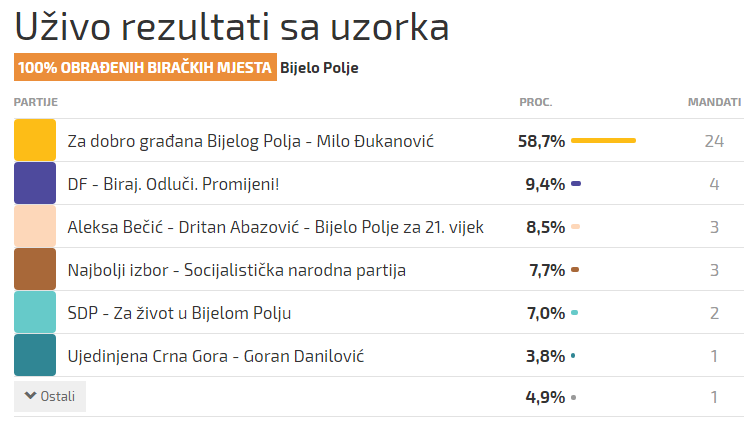
Task: Click the PROC. column header
Action: tap(536, 102)
